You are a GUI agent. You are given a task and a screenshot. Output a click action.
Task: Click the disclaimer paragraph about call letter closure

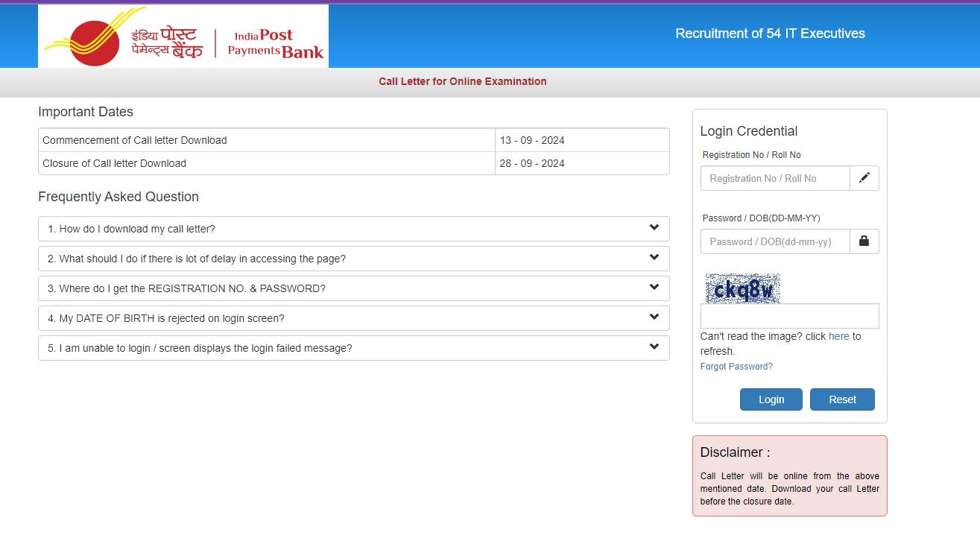click(790, 489)
